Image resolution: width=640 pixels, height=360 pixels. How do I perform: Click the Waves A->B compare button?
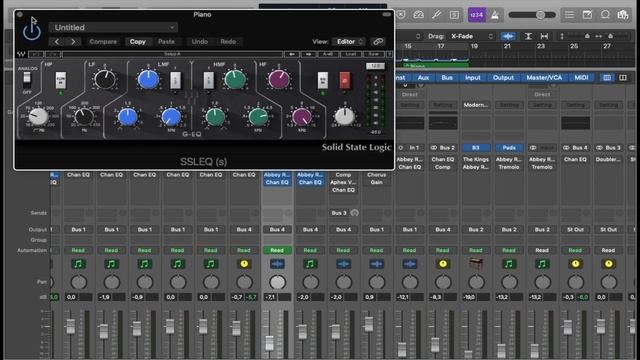coord(328,54)
